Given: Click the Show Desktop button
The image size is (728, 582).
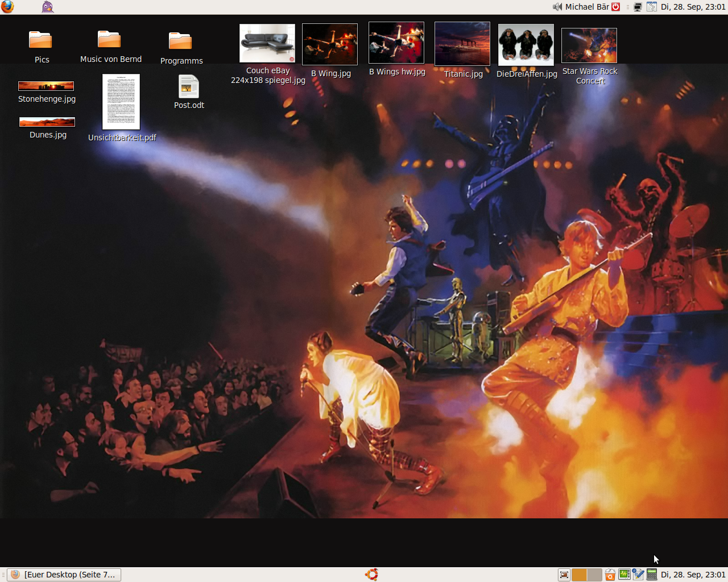Looking at the screenshot, I should point(564,575).
